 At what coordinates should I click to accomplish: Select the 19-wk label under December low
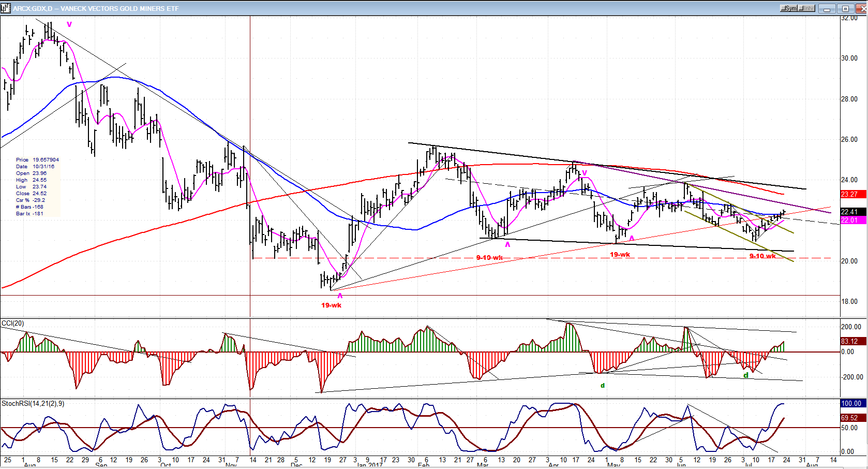331,305
